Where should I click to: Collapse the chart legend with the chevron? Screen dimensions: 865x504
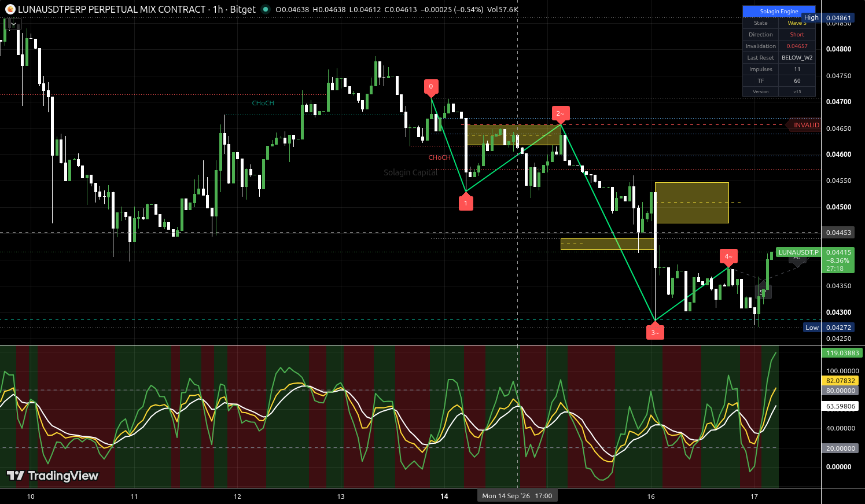click(x=13, y=24)
